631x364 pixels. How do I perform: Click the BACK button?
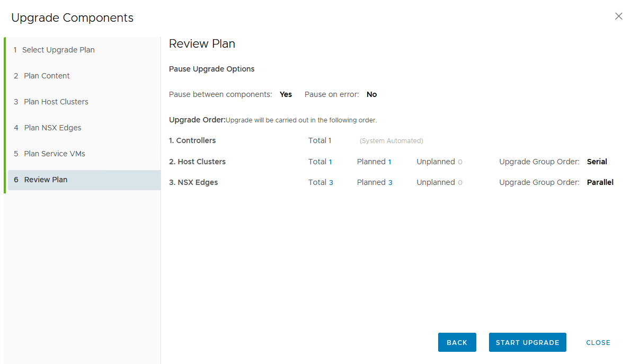pos(457,342)
